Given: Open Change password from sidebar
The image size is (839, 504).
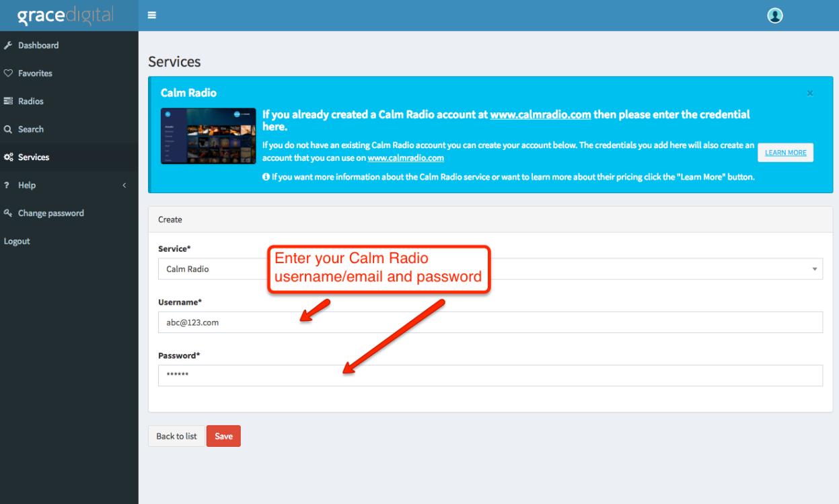Looking at the screenshot, I should tap(50, 213).
